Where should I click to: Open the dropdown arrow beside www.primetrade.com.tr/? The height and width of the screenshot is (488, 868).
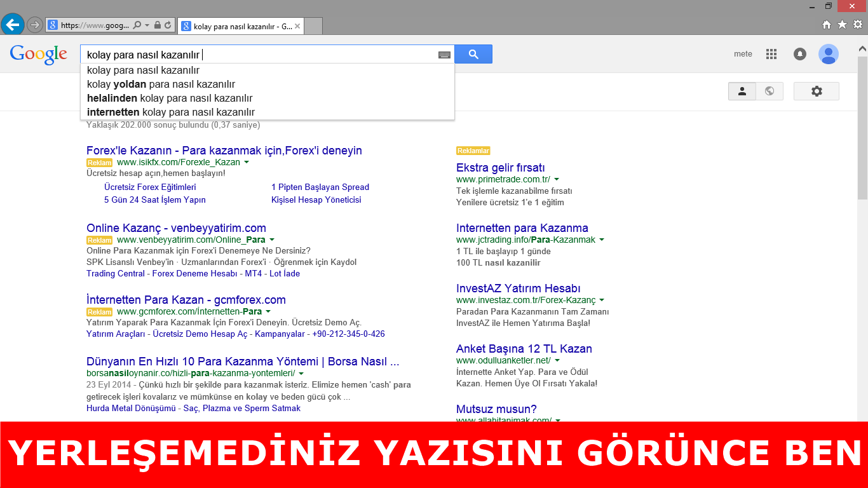coord(557,180)
